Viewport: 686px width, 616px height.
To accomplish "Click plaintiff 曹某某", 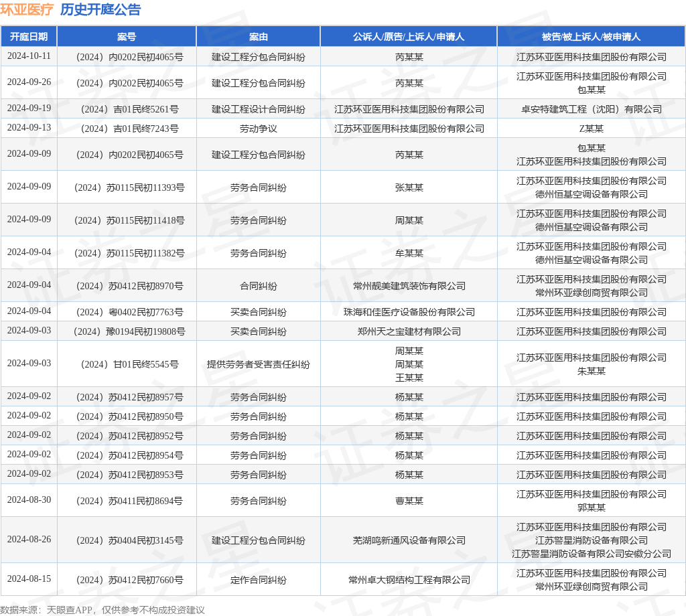I will (409, 501).
